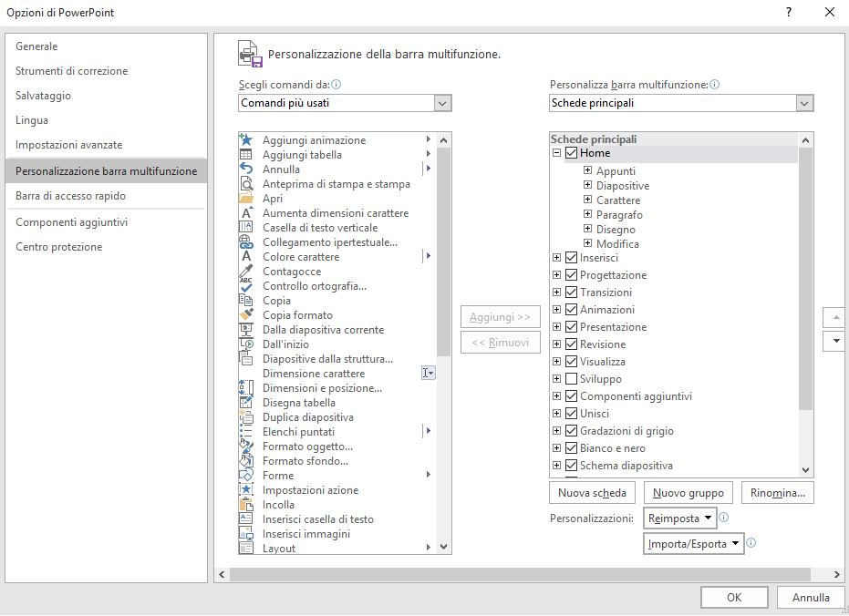Select the Impostazioni azione star icon
Screen dimensions: 849x616
(246, 490)
